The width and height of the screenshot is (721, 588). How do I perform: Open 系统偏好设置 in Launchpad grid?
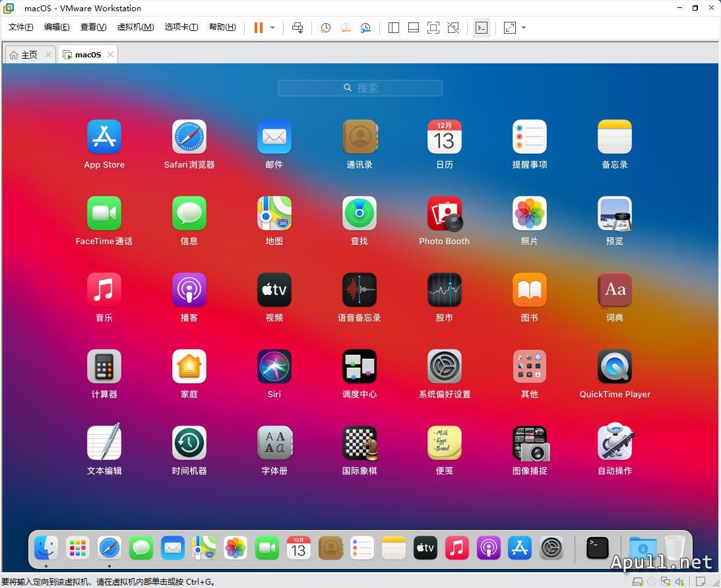coord(444,366)
